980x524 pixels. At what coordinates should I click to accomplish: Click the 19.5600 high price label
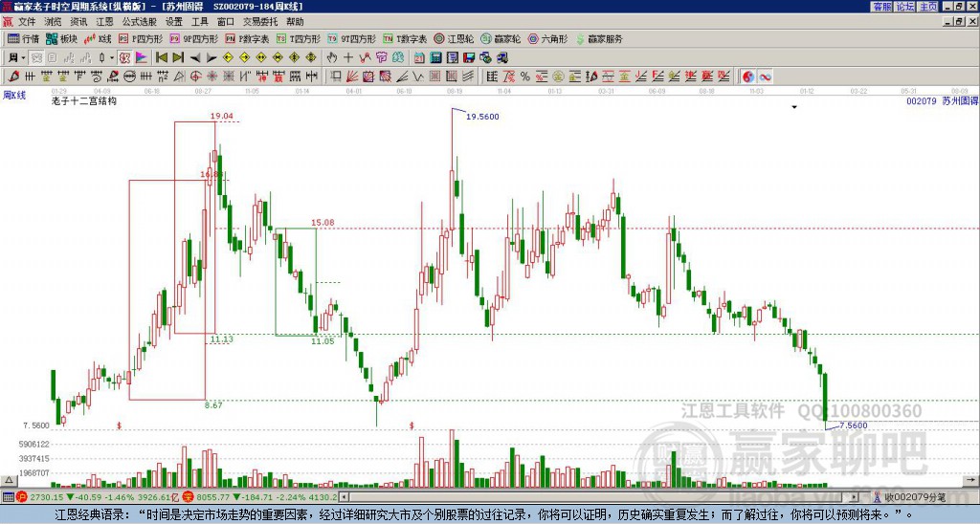click(x=482, y=116)
